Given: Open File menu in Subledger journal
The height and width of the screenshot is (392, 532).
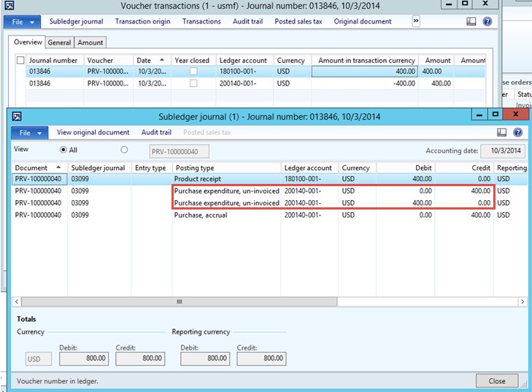Looking at the screenshot, I should [30, 133].
